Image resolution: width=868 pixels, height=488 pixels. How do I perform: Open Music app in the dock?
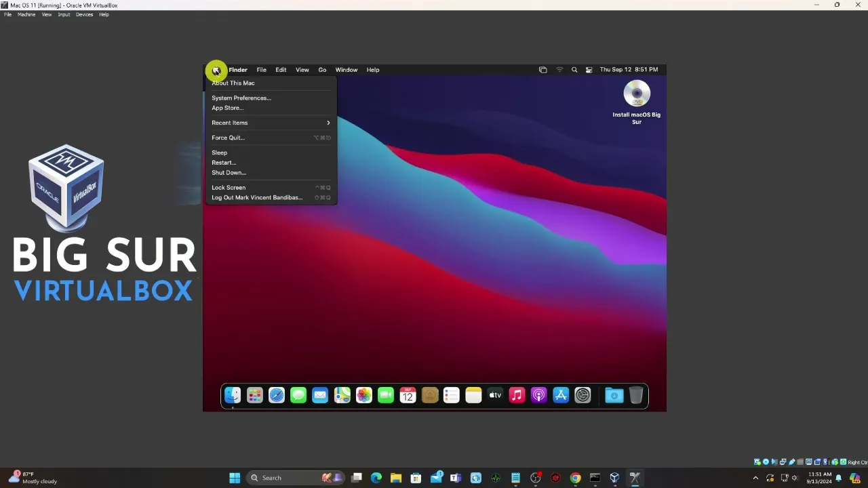[x=517, y=395]
